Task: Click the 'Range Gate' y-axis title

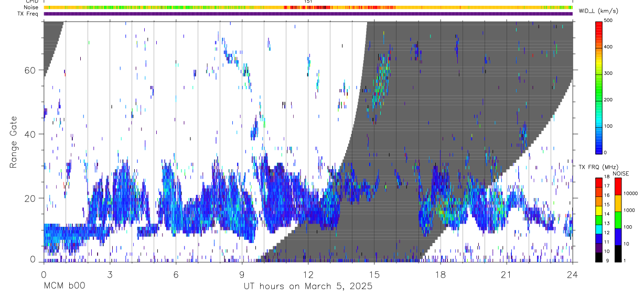Action: point(14,141)
